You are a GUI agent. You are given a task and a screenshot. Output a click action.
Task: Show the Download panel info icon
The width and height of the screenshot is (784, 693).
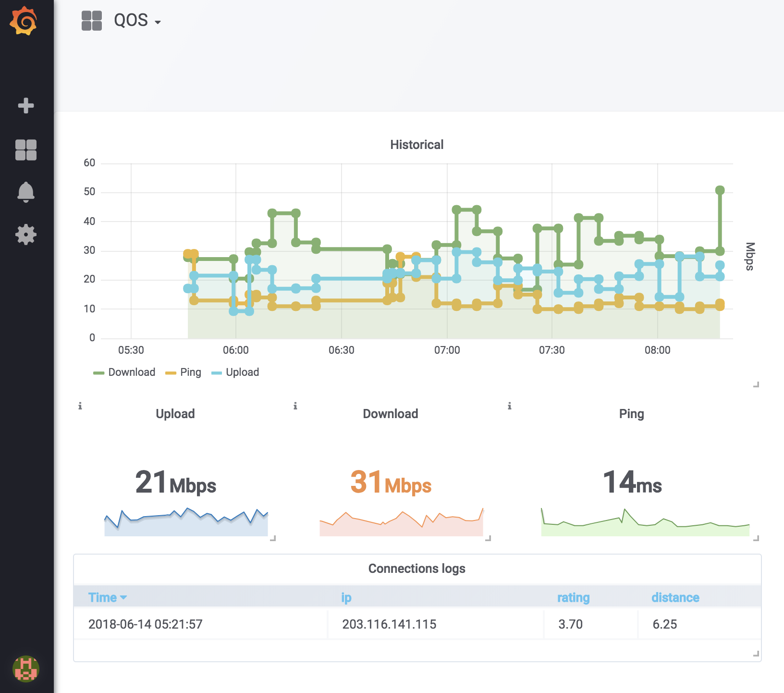[x=295, y=406]
